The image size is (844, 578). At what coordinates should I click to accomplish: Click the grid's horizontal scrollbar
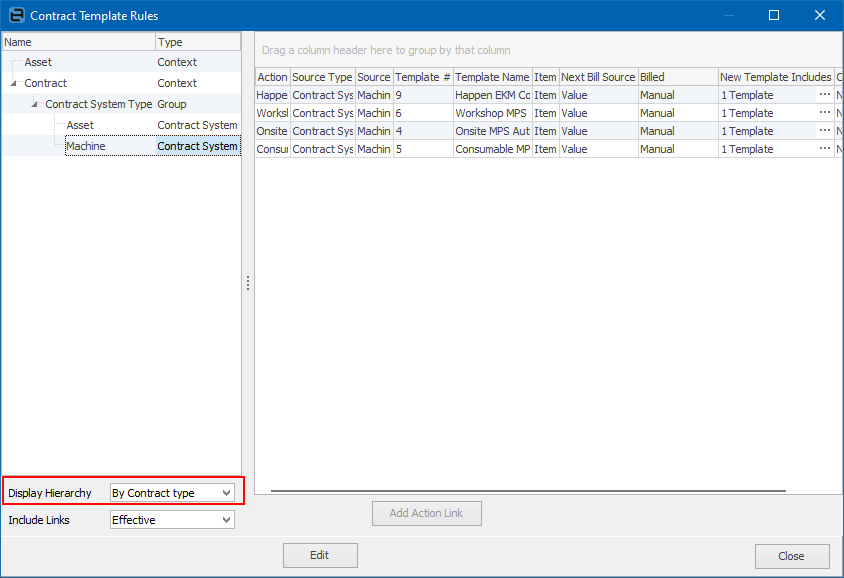[528, 491]
